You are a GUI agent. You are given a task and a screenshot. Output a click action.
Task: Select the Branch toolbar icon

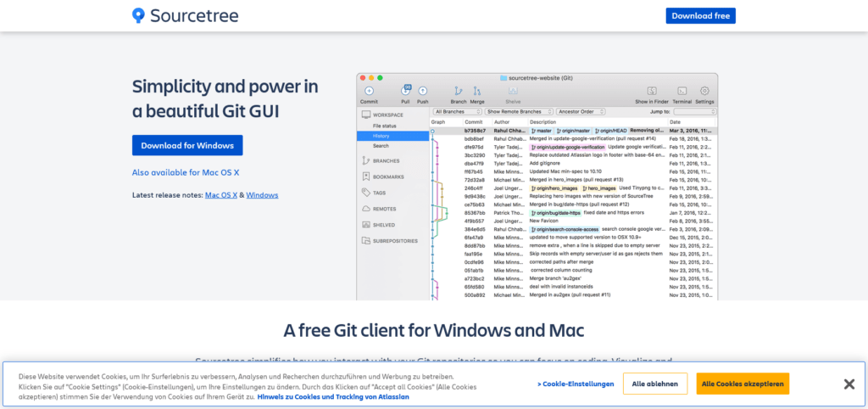[459, 91]
